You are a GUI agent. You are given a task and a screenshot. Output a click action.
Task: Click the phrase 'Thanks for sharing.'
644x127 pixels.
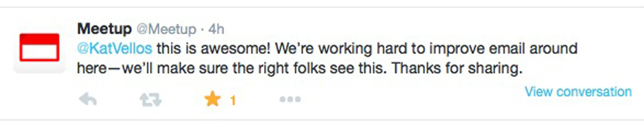457,68
